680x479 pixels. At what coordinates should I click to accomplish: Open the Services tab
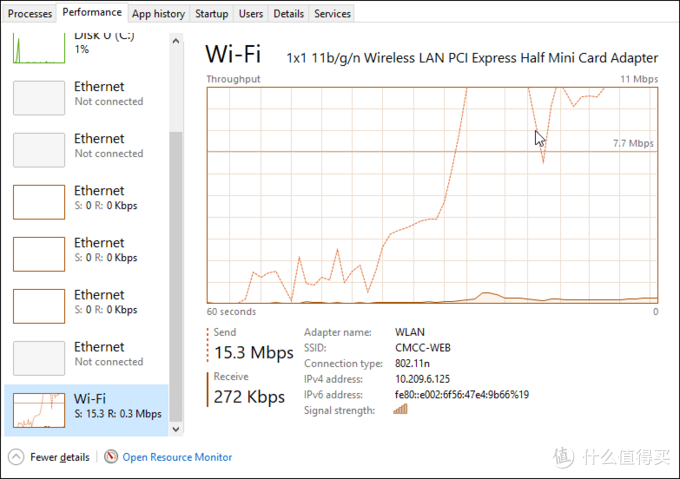pyautogui.click(x=332, y=13)
